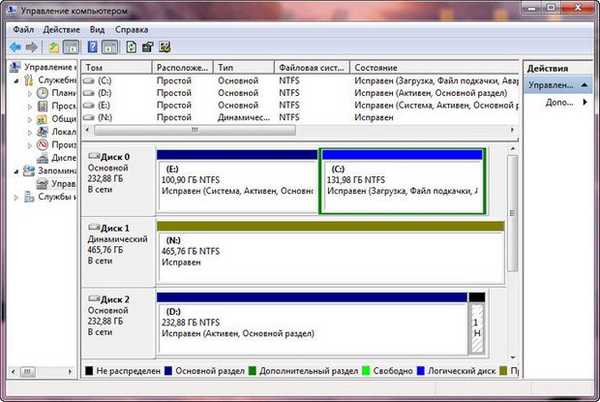
Task: Click the blue Help question mark icon
Action: 92,47
